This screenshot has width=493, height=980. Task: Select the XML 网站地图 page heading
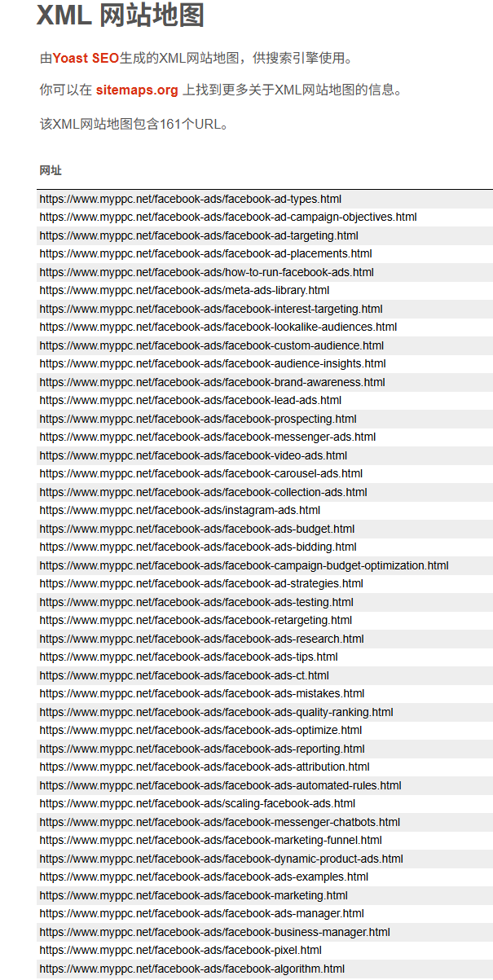point(121,15)
